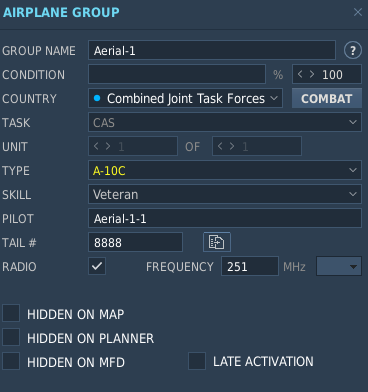
Task: Toggle the Hidden on MFD checkbox
Action: [x=11, y=361]
